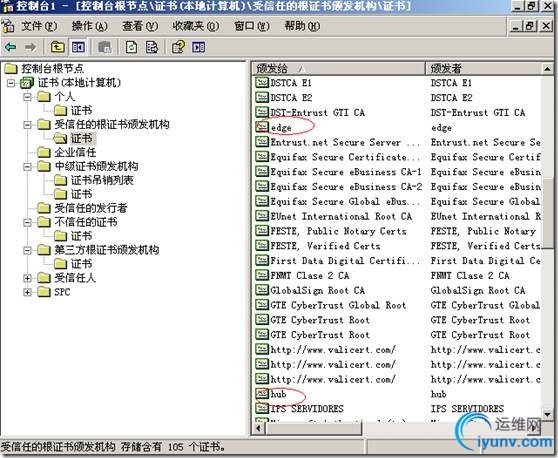Screen dimensions: 558x458
Task: Collapse the 中级证书颁发机构 node
Action: point(27,167)
